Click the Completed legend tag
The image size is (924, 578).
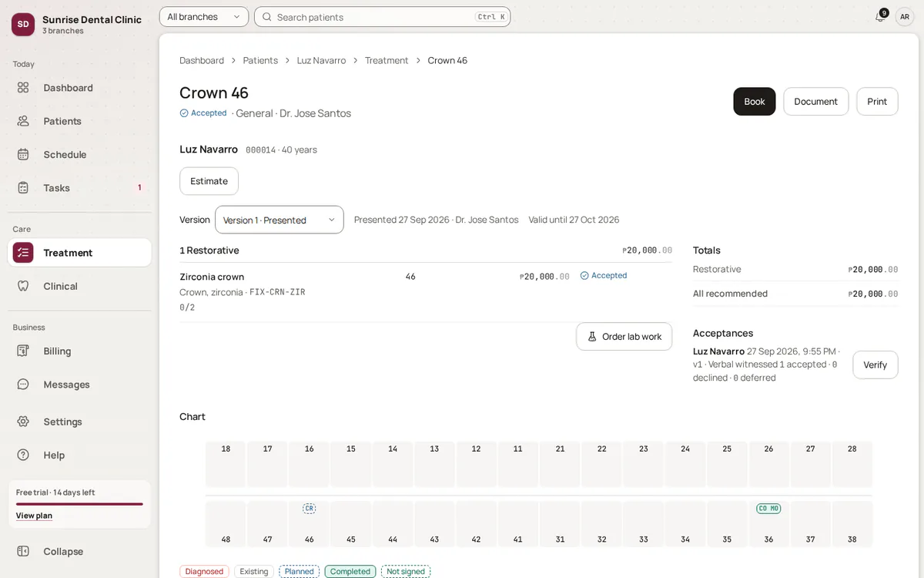pyautogui.click(x=350, y=572)
